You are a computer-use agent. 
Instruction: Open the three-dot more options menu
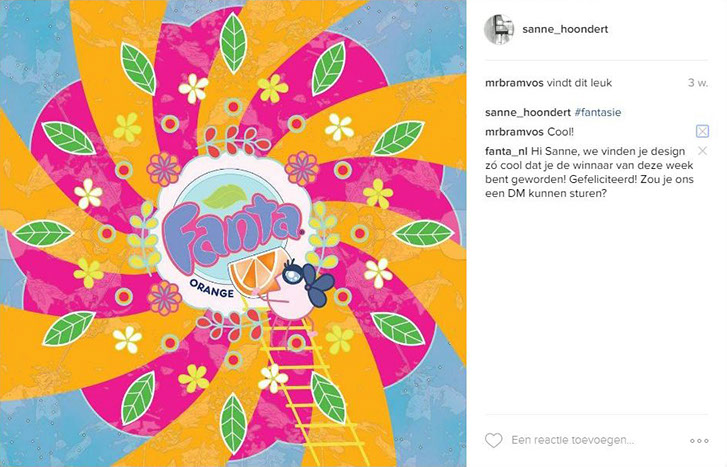(x=699, y=441)
